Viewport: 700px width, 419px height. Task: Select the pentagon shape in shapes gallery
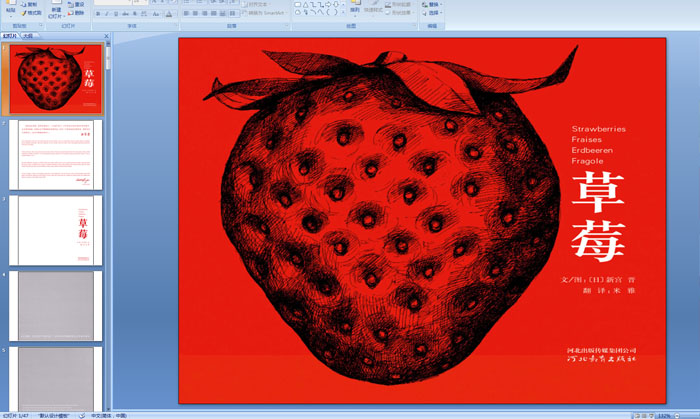[x=298, y=12]
